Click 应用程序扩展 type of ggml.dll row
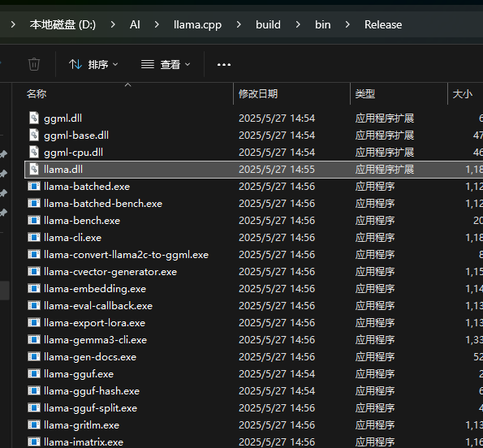483x448 pixels. point(385,118)
